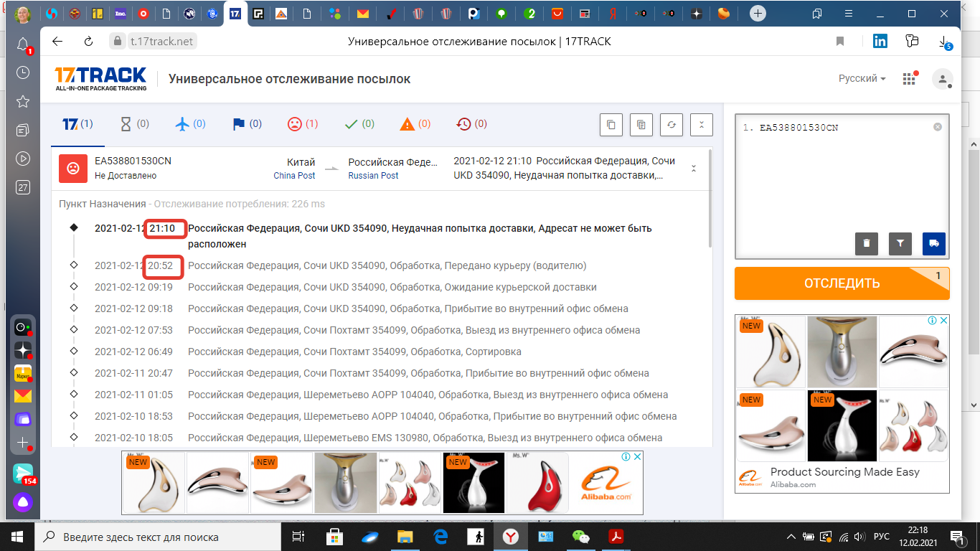
Task: Show hidden system tray icons
Action: click(791, 537)
